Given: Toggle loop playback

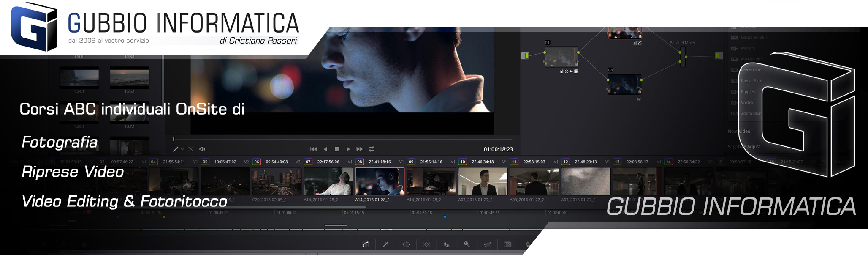Looking at the screenshot, I should 372,149.
